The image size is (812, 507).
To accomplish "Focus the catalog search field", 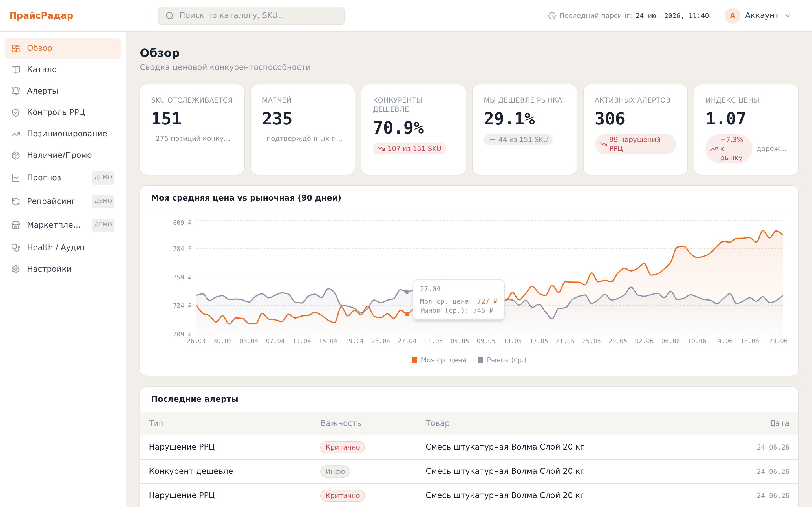I will pos(251,16).
